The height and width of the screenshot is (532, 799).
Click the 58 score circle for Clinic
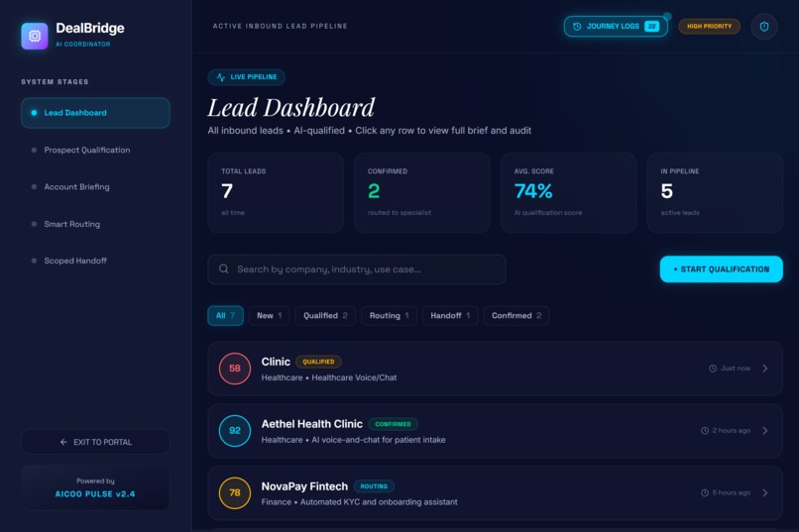234,369
